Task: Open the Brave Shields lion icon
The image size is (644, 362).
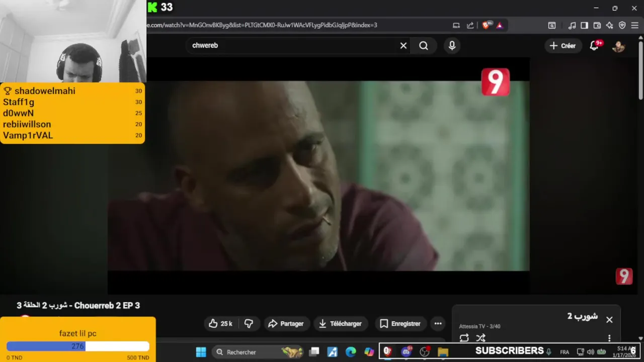Action: coord(486,25)
